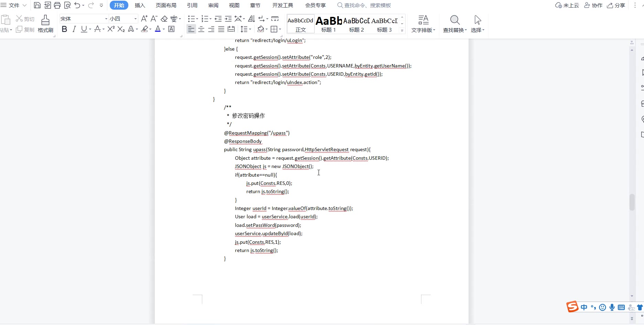Click the Sogou skin shirt icon
The image size is (644, 325).
pos(640,307)
